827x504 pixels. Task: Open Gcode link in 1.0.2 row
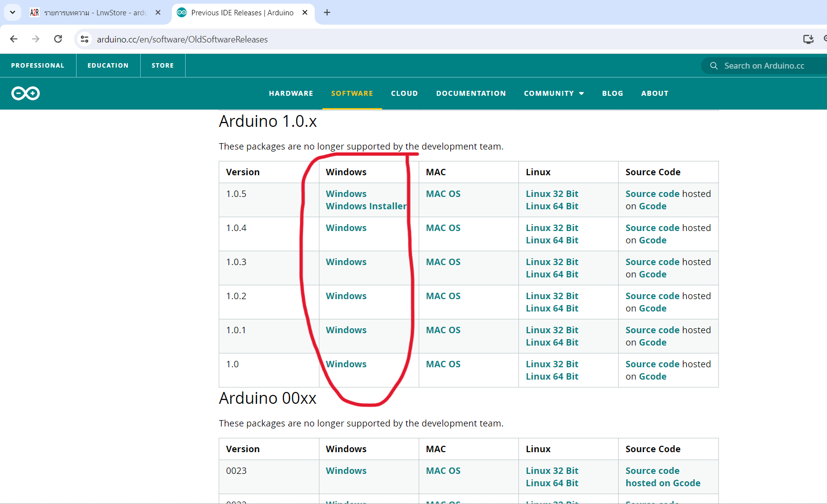pos(653,309)
